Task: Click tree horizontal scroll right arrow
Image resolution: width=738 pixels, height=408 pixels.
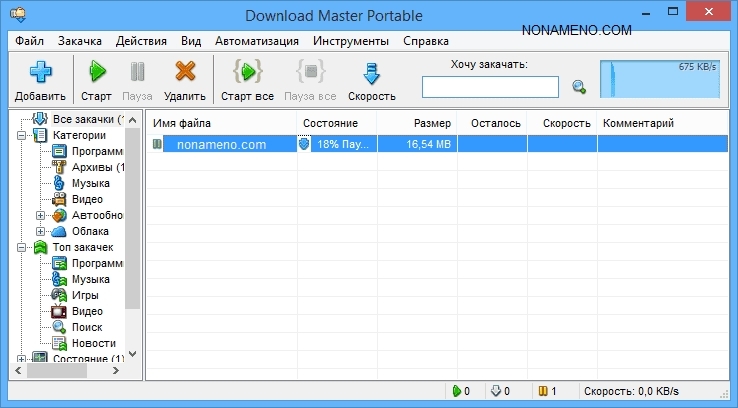Action: pyautogui.click(x=116, y=370)
